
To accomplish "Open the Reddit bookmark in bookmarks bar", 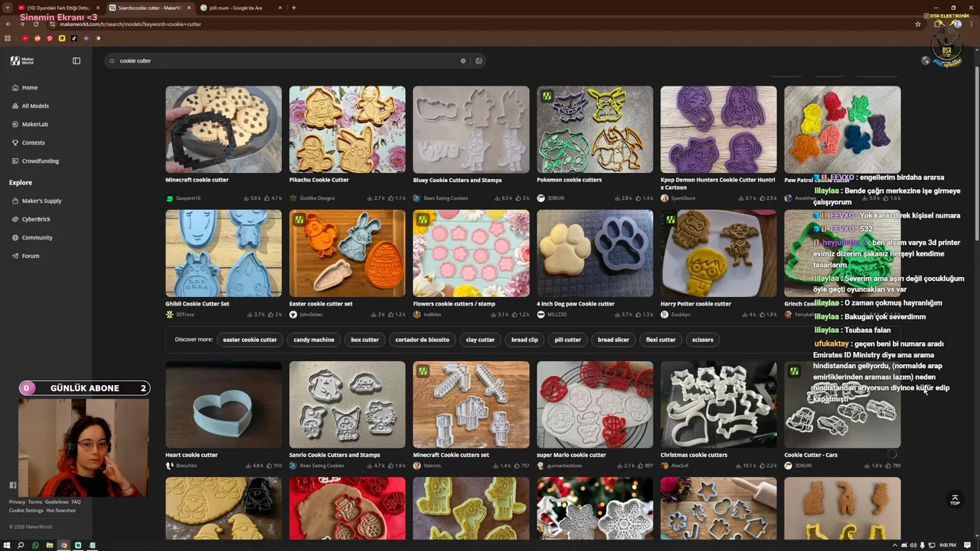I will coord(38,38).
